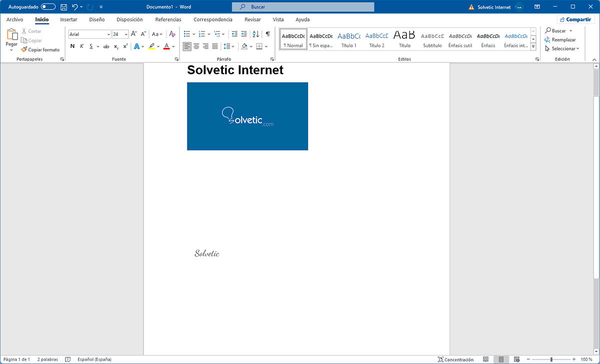Open ribbon display options icon
The height and width of the screenshot is (364, 600).
click(x=537, y=7)
